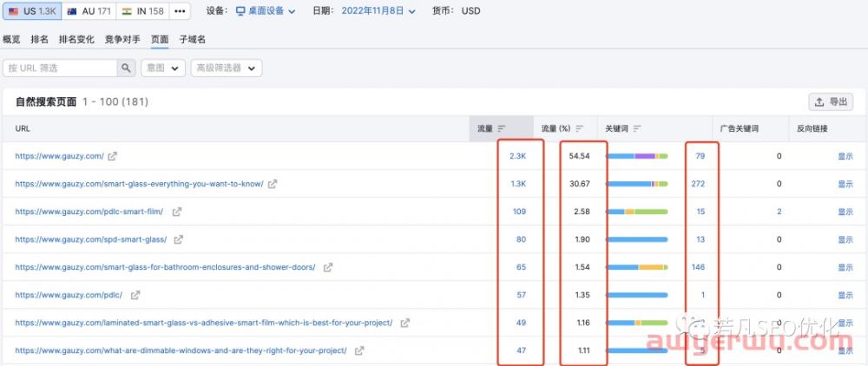Click 显示 backlinks for bathroom-enclosures row
This screenshot has height=366, width=868.
[845, 267]
